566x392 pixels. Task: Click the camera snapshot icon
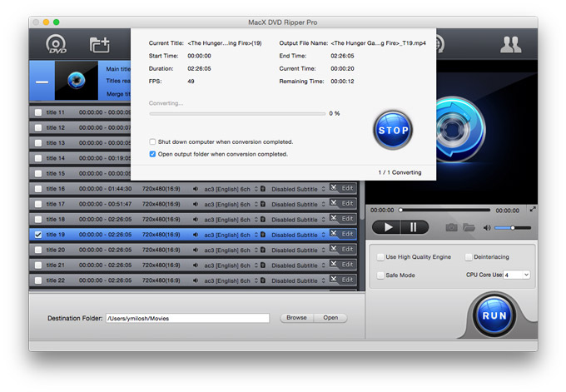coord(451,227)
